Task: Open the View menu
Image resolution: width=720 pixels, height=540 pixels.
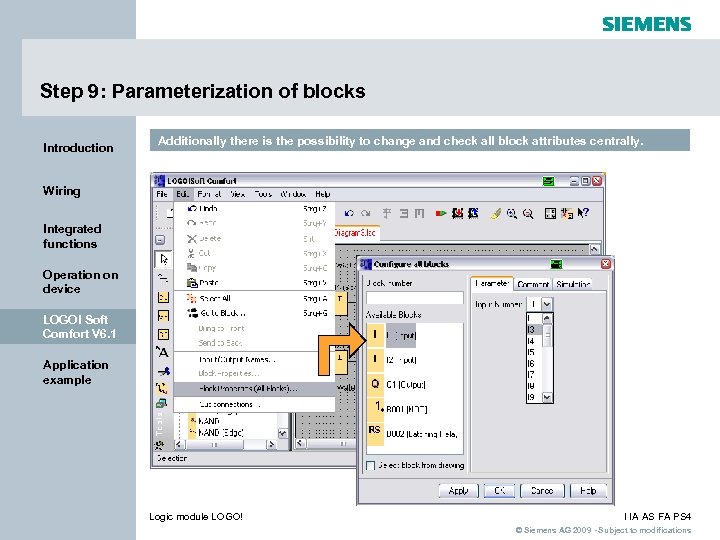Action: tap(237, 194)
